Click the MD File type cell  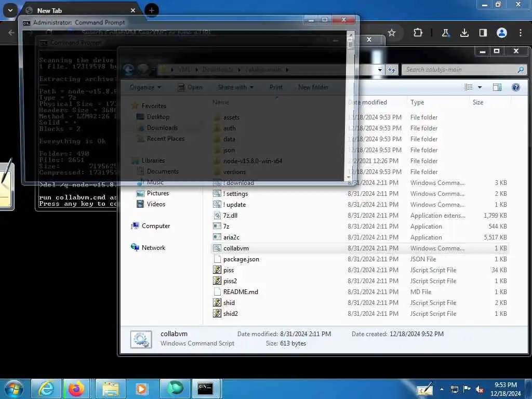pyautogui.click(x=420, y=292)
